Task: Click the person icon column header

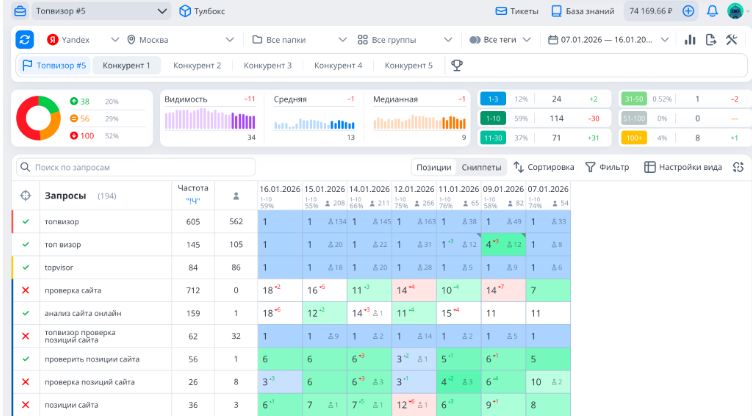Action: (x=236, y=196)
